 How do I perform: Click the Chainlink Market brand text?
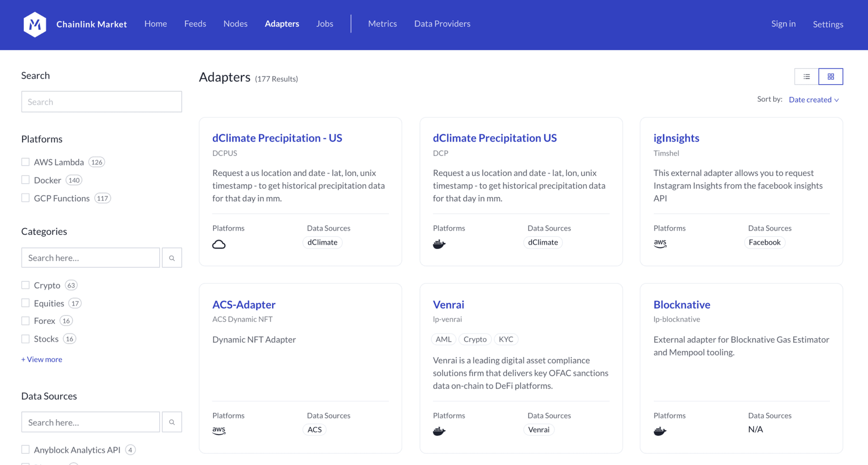[91, 24]
